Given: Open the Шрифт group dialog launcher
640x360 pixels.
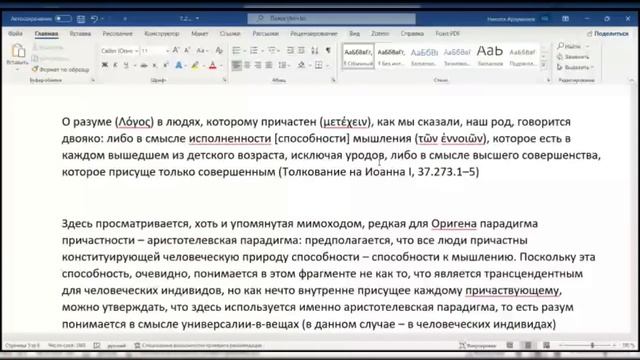Looking at the screenshot, I should [x=224, y=80].
